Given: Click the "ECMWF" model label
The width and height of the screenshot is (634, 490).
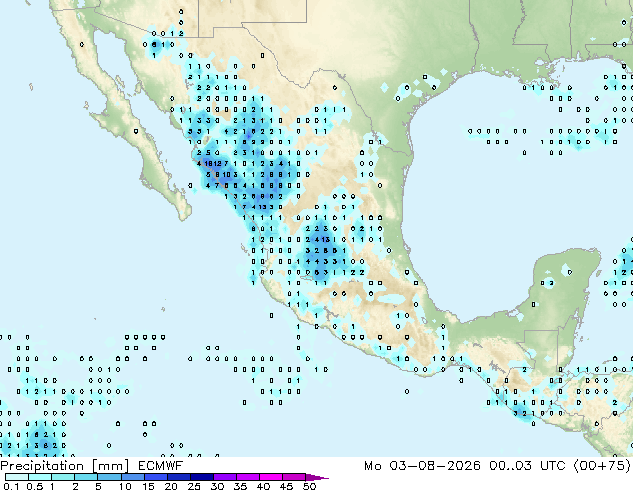Looking at the screenshot, I should pos(161,466).
